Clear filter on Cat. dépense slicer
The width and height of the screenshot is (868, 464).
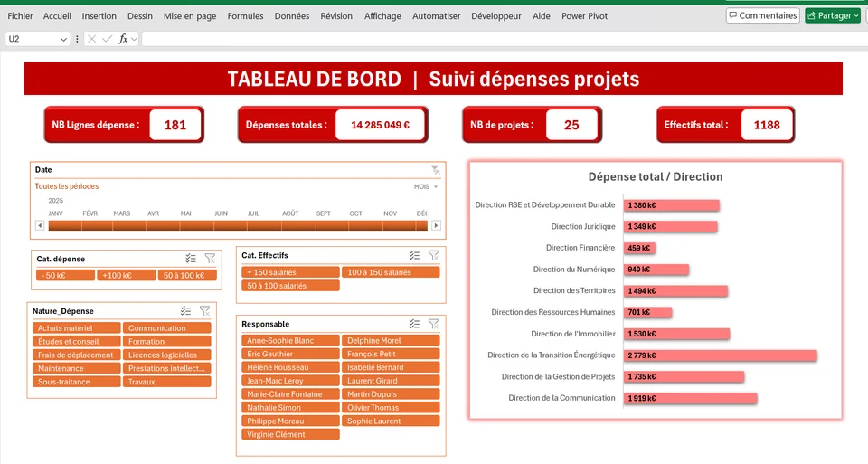[210, 259]
